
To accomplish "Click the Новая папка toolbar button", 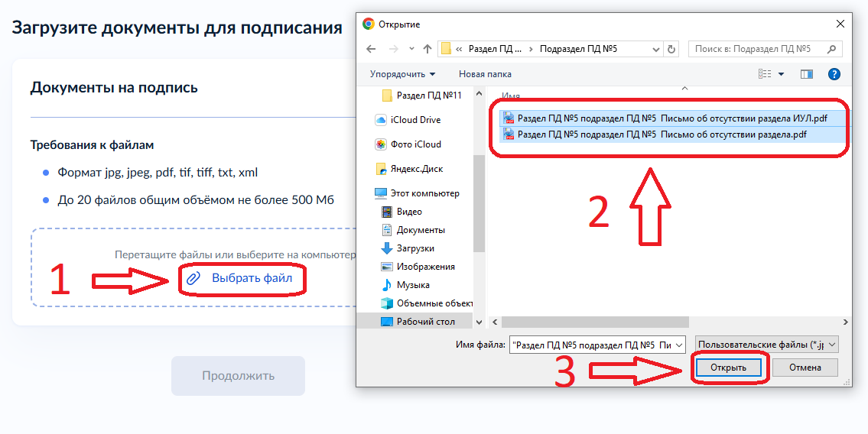I will [x=485, y=74].
